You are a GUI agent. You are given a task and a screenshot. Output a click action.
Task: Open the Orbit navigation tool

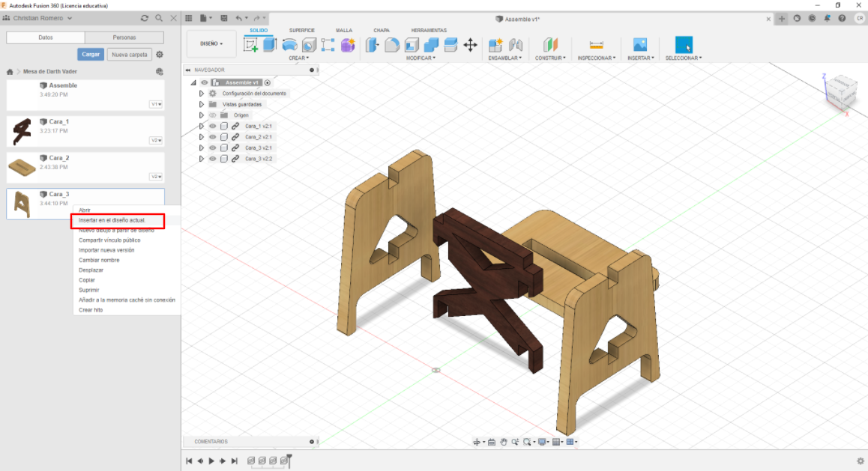tap(477, 442)
